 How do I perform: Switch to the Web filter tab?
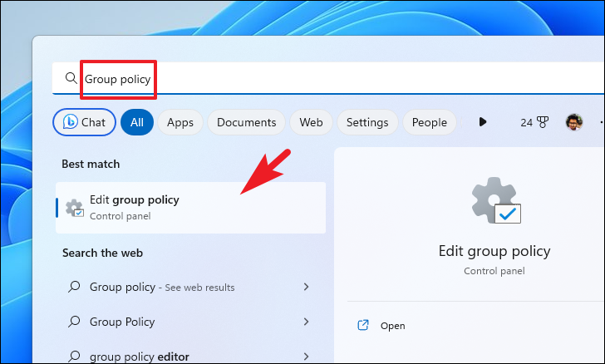coord(311,122)
